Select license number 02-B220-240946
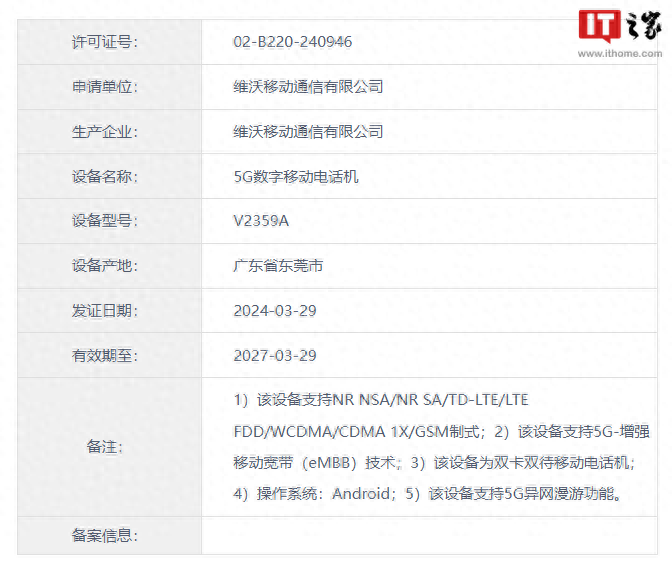672x575 pixels. [293, 42]
